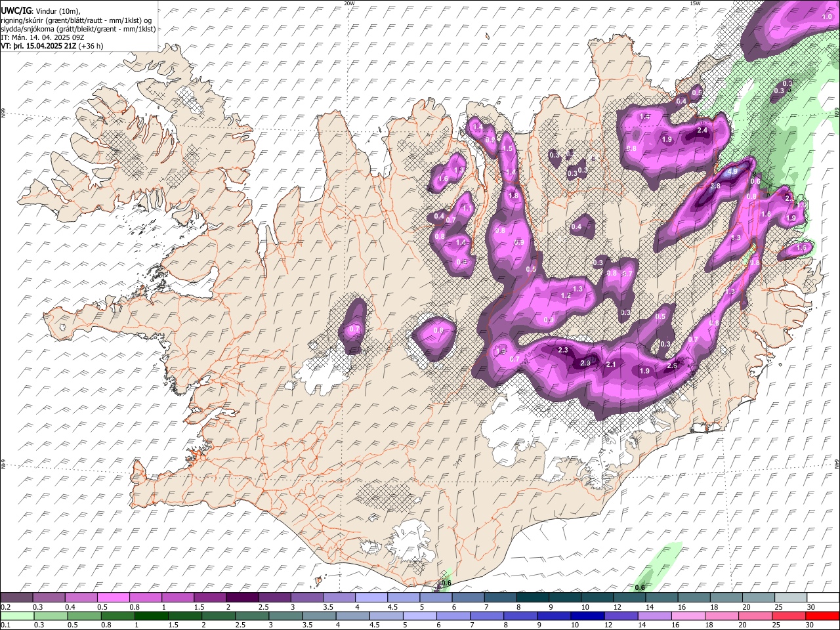Select the 'VT: þri. 15.04.2025 21Z' valid time
The height and width of the screenshot is (630, 840).
[38, 46]
